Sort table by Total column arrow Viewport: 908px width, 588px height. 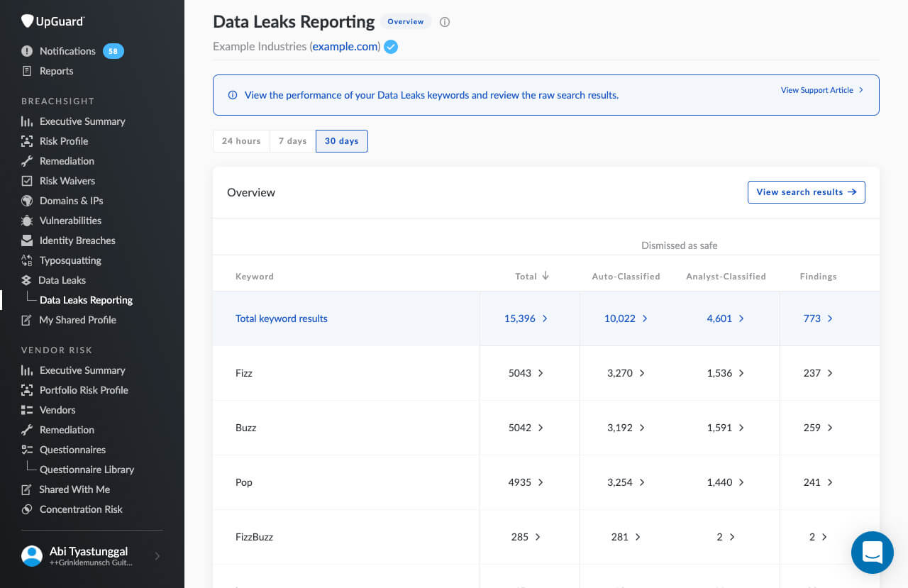pyautogui.click(x=546, y=276)
